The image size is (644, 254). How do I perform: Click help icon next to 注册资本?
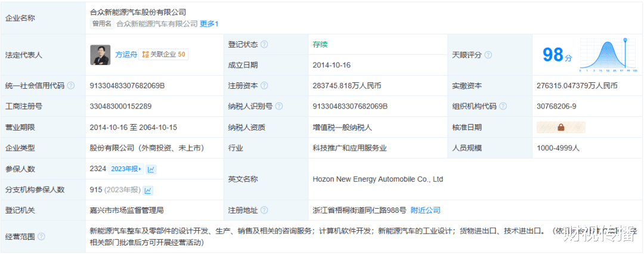click(x=265, y=86)
